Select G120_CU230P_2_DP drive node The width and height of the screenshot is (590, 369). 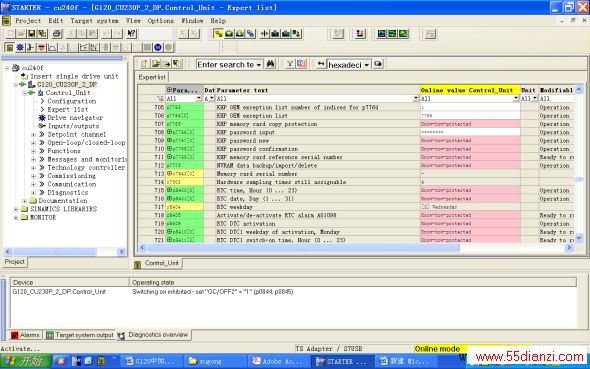[67, 85]
